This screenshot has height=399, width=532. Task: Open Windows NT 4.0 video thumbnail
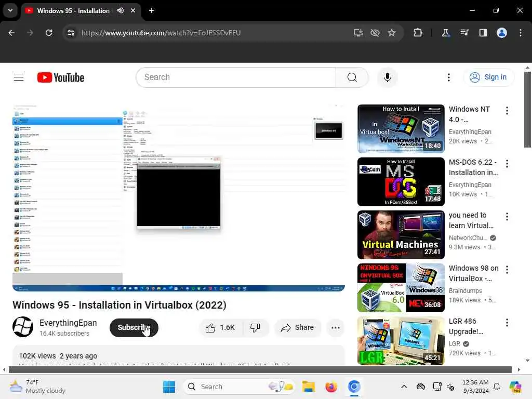pos(401,129)
